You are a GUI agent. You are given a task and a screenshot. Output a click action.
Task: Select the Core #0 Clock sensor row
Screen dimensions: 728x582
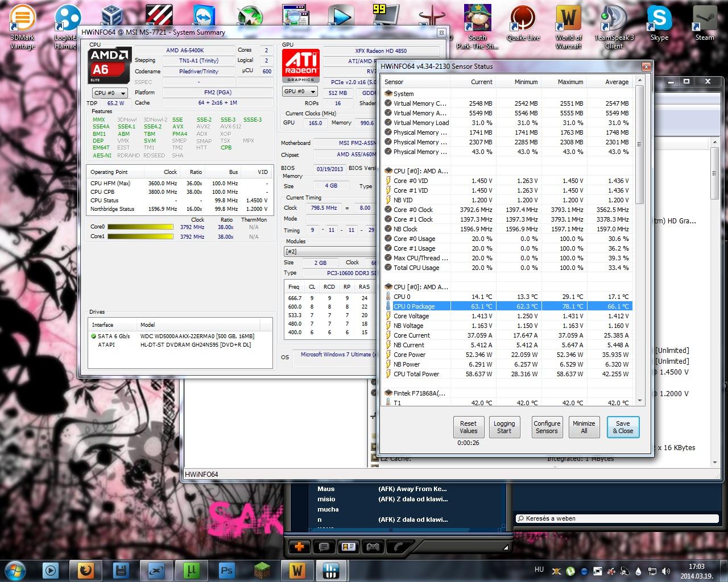507,210
